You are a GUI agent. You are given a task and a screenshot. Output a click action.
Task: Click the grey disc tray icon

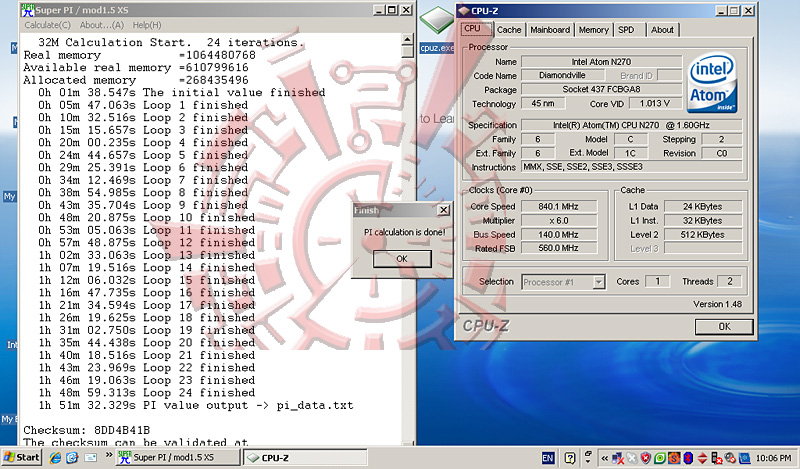730,458
